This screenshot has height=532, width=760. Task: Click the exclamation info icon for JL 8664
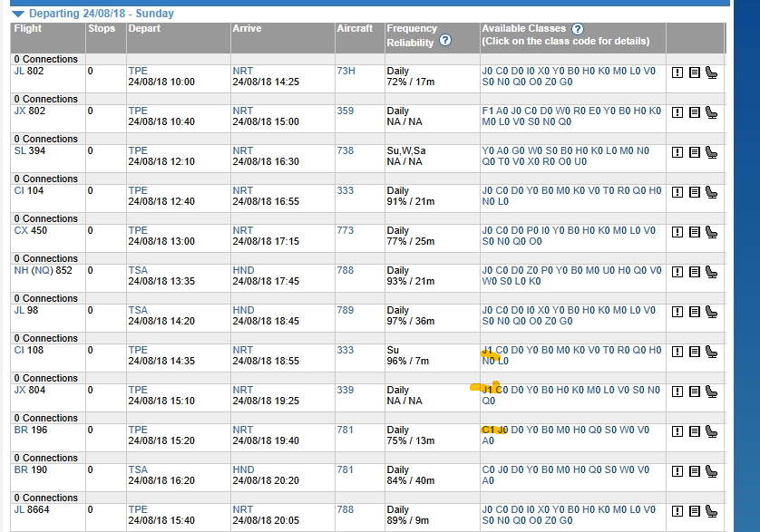677,511
